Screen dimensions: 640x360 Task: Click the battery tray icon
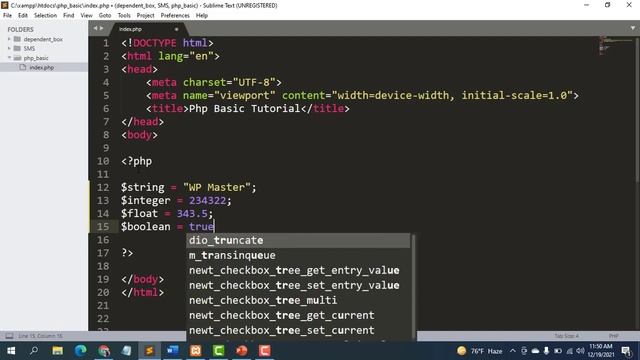[x=558, y=351]
